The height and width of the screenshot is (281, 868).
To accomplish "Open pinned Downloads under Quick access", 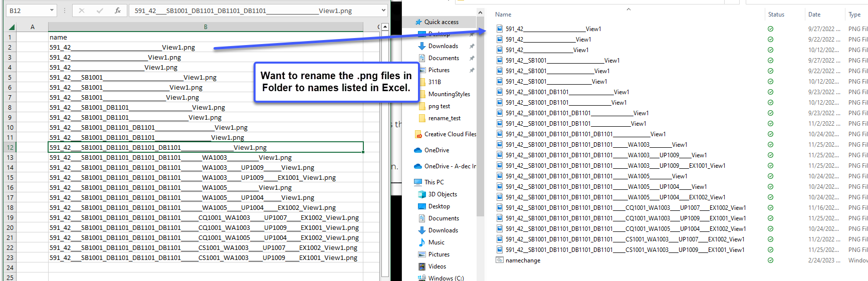I will click(x=443, y=46).
